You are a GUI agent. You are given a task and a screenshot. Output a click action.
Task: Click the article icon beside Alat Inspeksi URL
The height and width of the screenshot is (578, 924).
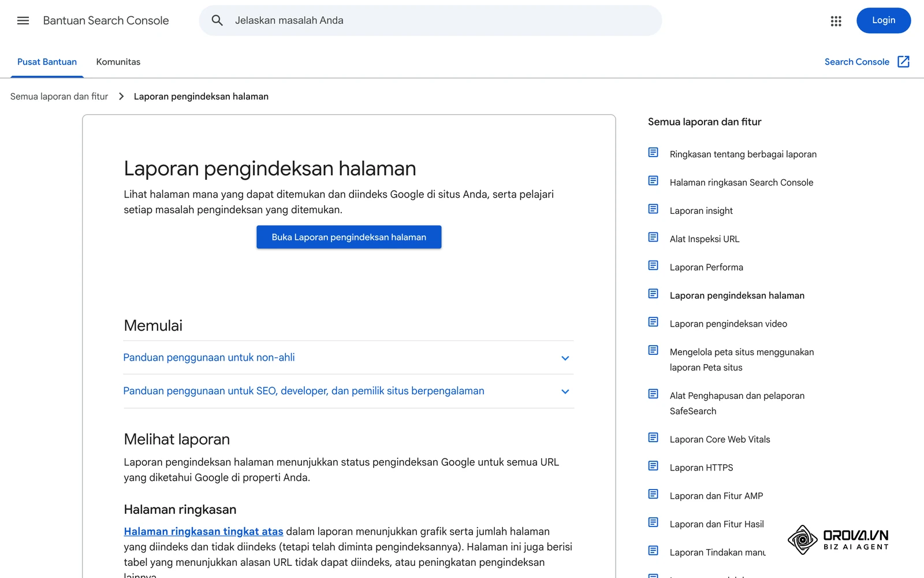coord(653,238)
